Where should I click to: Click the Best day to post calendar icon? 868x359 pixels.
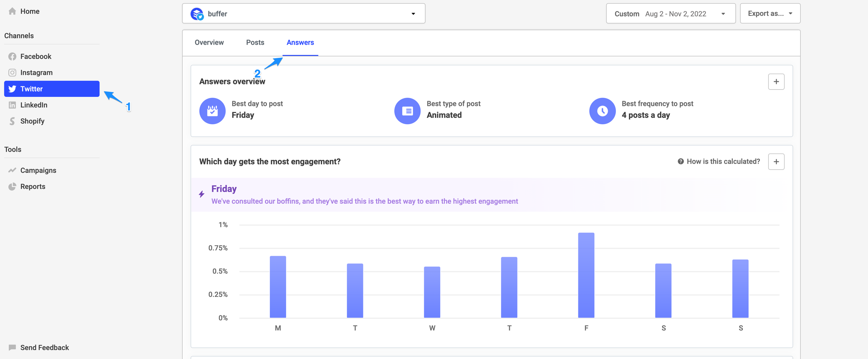[212, 111]
